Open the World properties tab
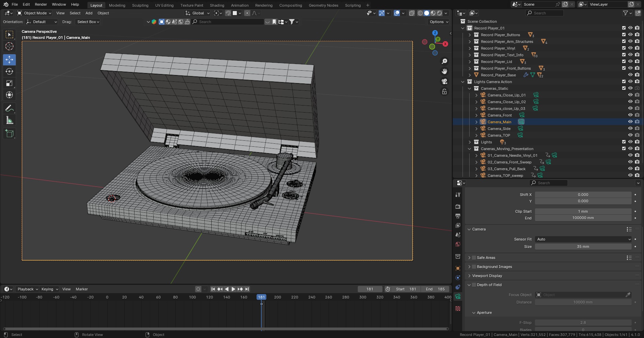The height and width of the screenshot is (338, 644). (458, 244)
